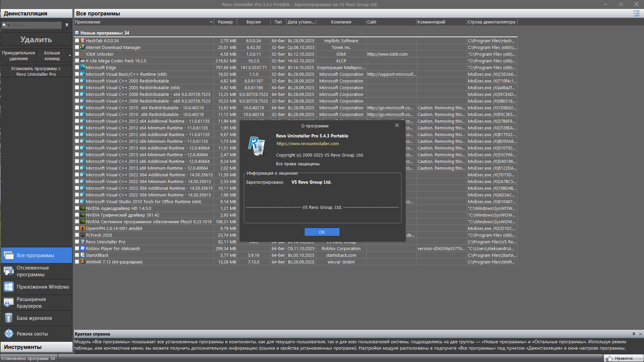Select the WinRAR 7.13 checkbox
Image resolution: width=644 pixels, height=362 pixels.
click(77, 262)
